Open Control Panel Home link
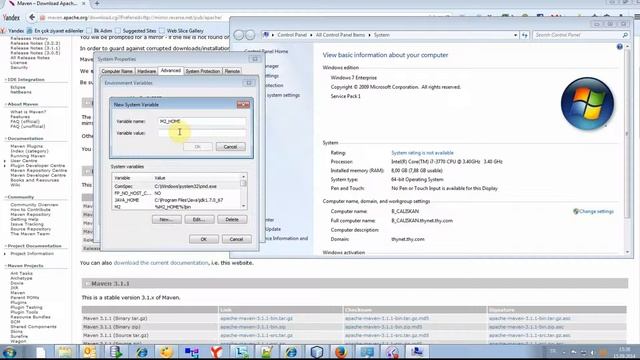The height and width of the screenshot is (360, 640). coord(266,51)
